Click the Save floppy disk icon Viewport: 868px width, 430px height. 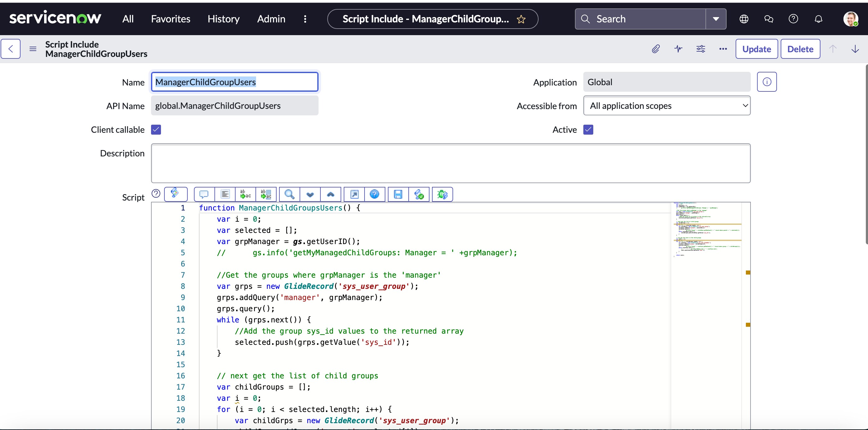click(398, 194)
